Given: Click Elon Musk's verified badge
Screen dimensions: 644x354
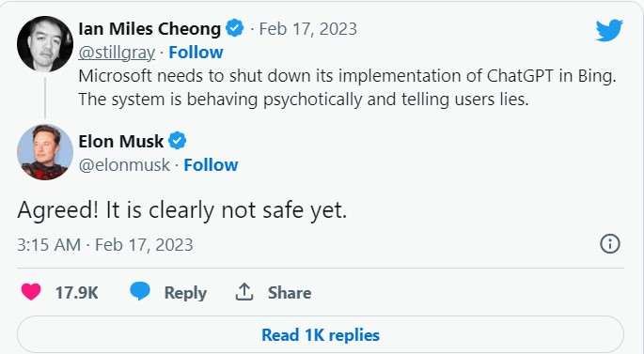Looking at the screenshot, I should (178, 141).
